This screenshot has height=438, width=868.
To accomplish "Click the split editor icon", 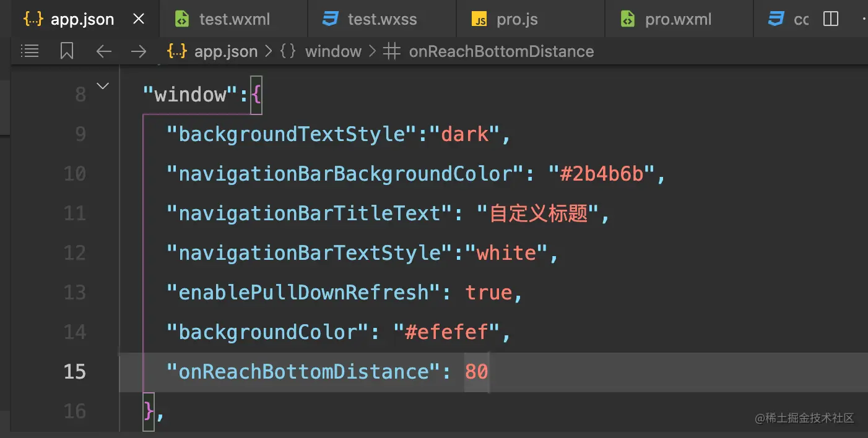I will (x=831, y=19).
